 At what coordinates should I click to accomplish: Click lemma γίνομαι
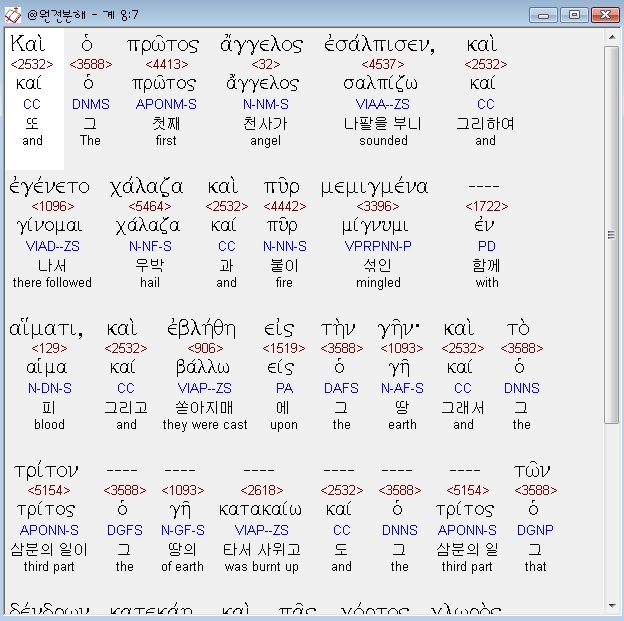tap(49, 226)
